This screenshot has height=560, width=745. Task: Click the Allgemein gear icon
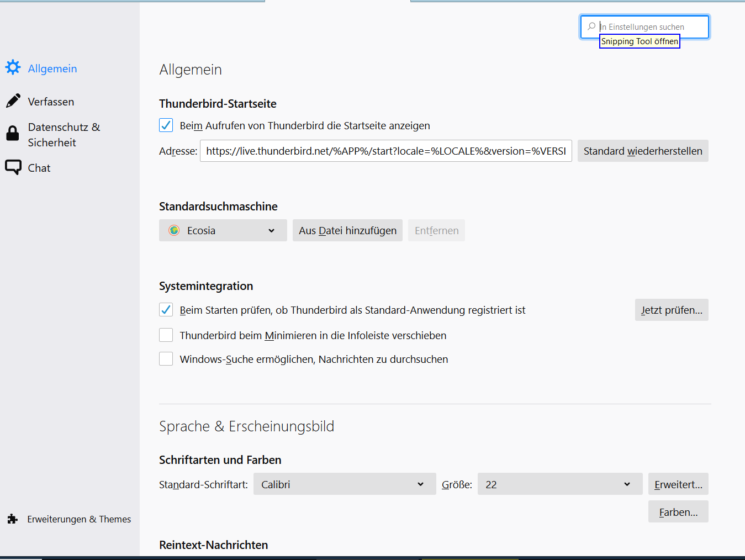pyautogui.click(x=13, y=68)
